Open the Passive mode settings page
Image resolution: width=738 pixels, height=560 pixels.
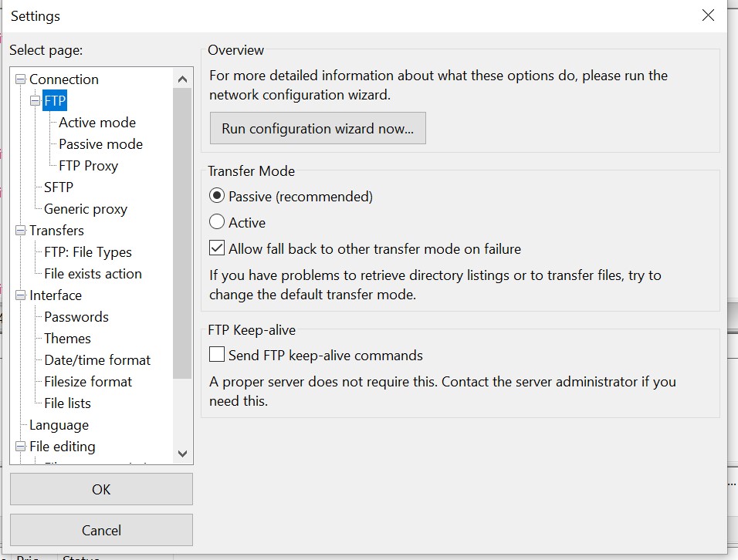tap(100, 144)
